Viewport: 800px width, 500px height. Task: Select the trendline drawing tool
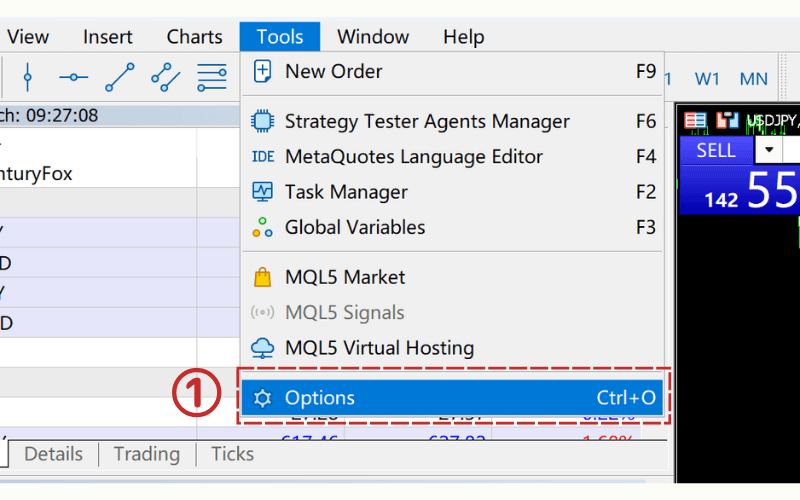tap(120, 77)
